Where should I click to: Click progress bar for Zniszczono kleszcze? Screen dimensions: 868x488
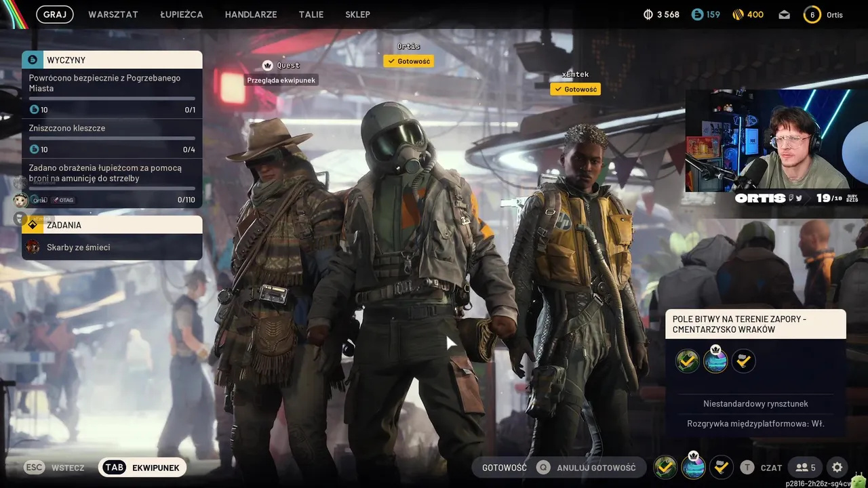pyautogui.click(x=112, y=138)
